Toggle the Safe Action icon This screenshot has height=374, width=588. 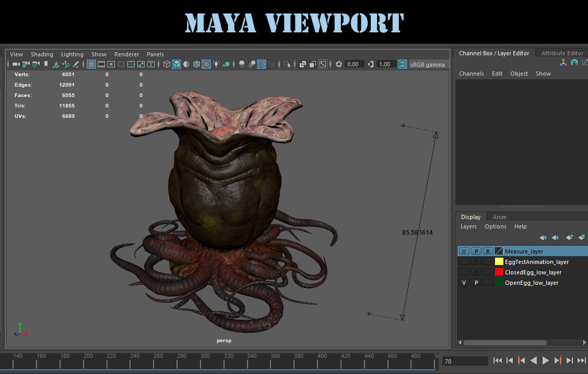(x=131, y=64)
